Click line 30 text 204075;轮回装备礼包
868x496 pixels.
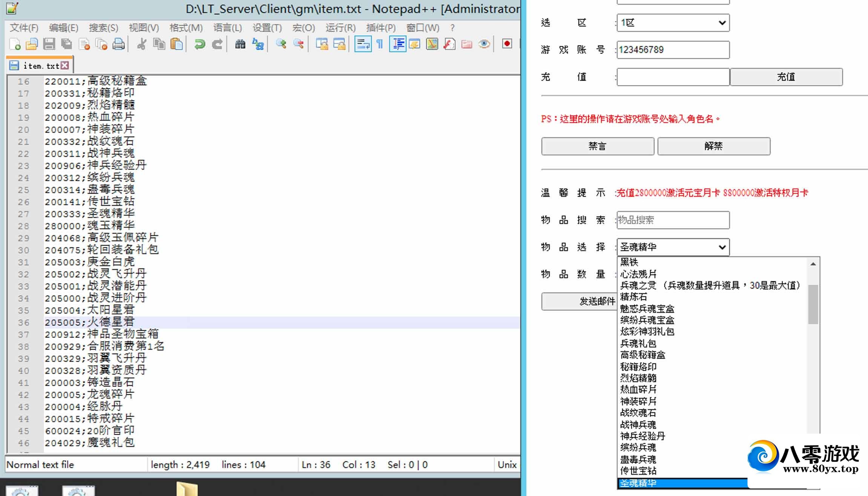click(x=101, y=250)
